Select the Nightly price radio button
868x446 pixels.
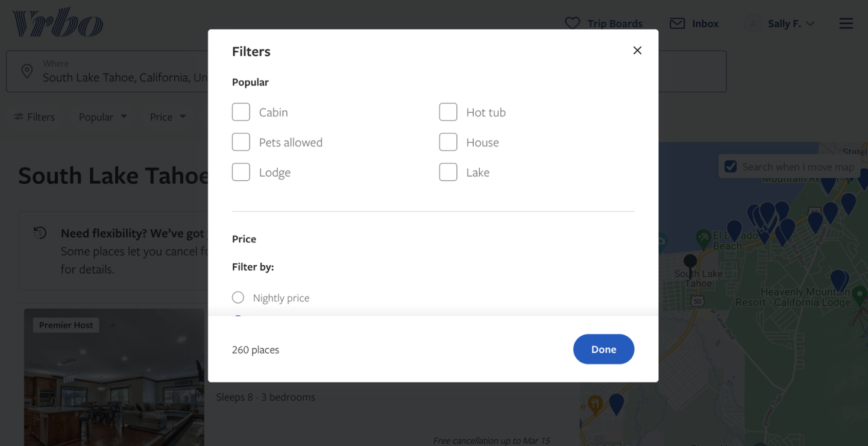click(x=238, y=298)
